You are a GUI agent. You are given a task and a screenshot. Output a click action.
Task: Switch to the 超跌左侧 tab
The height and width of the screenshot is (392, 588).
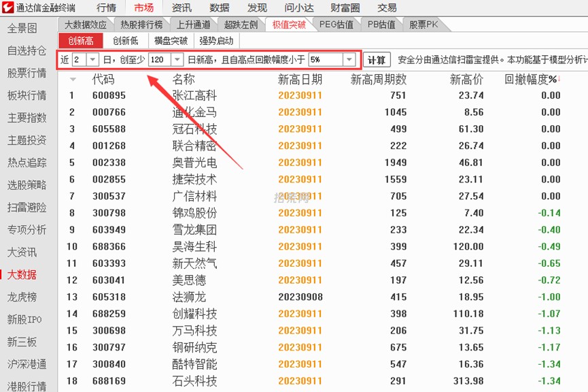(x=241, y=24)
